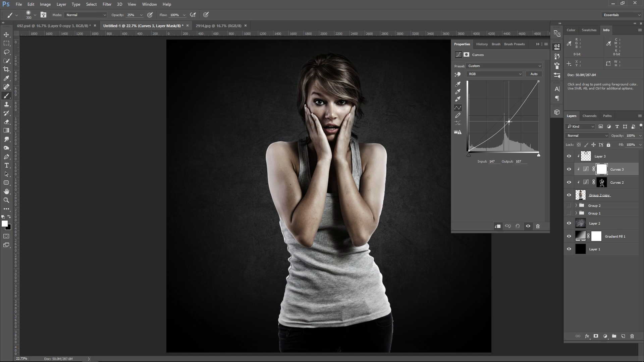The image size is (644, 362).
Task: Click the white point eyedropper in Curves
Action: coord(458,99)
